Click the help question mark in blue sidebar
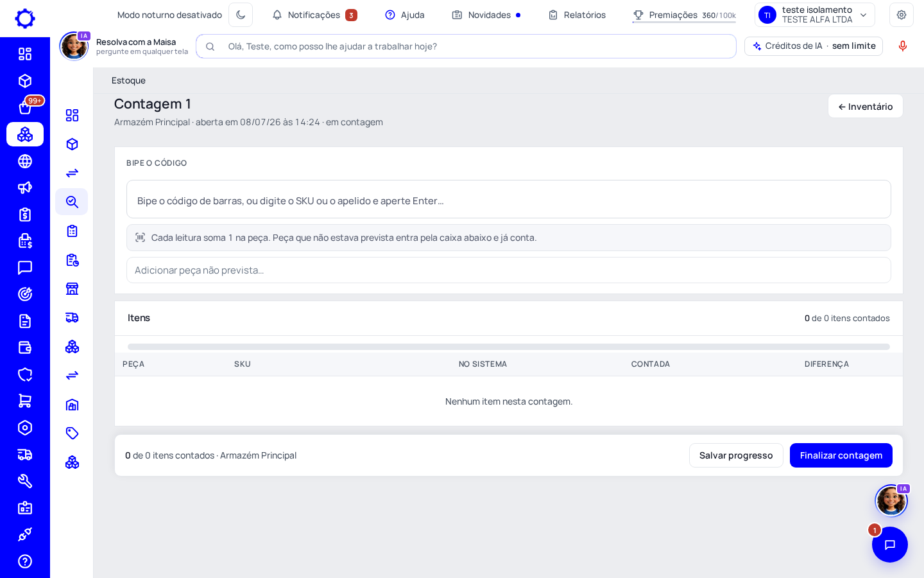 (25, 561)
